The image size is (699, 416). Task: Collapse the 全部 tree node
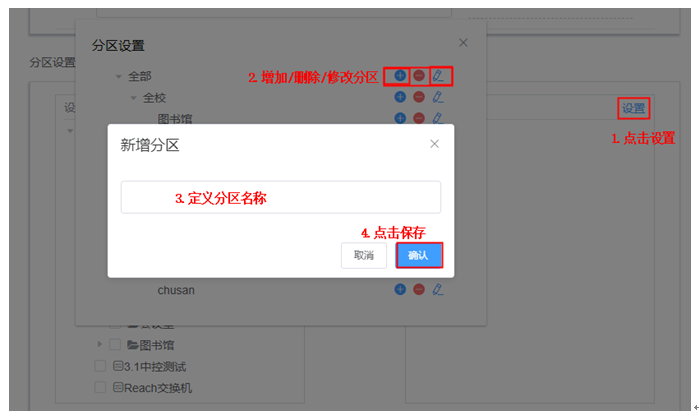pos(118,76)
